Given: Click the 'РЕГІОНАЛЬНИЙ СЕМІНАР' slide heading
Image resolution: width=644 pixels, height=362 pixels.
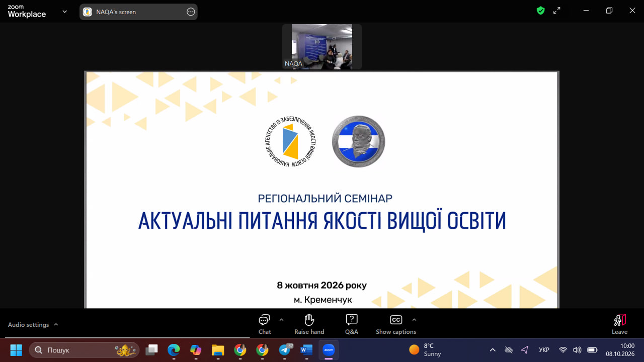Looking at the screenshot, I should pyautogui.click(x=325, y=198).
